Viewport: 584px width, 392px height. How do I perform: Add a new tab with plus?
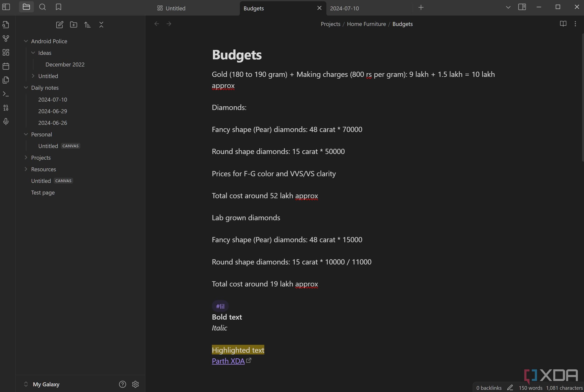[x=421, y=7]
